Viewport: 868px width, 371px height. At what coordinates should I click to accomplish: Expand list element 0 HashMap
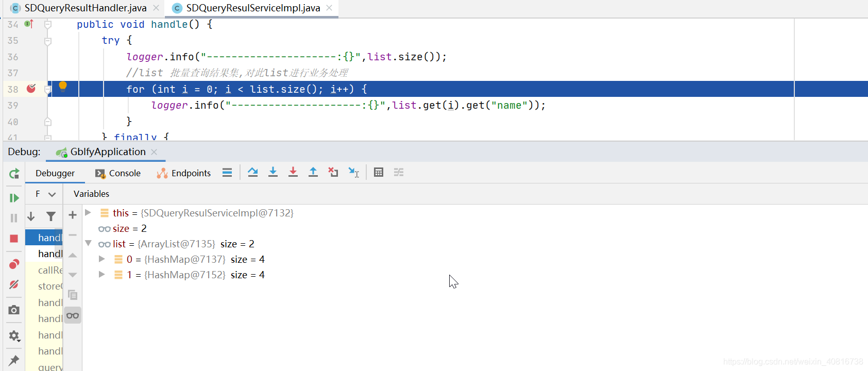coord(102,259)
